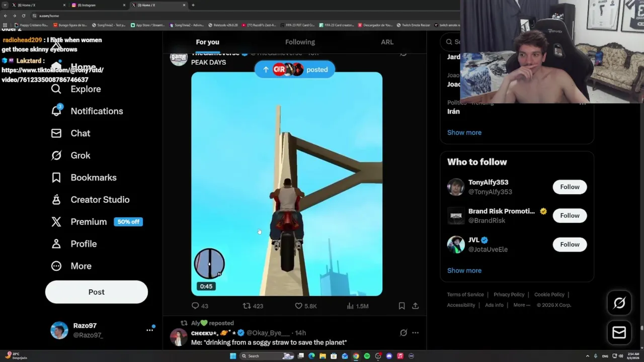Click the Irán trending topic
The height and width of the screenshot is (362, 644).
coord(453,112)
